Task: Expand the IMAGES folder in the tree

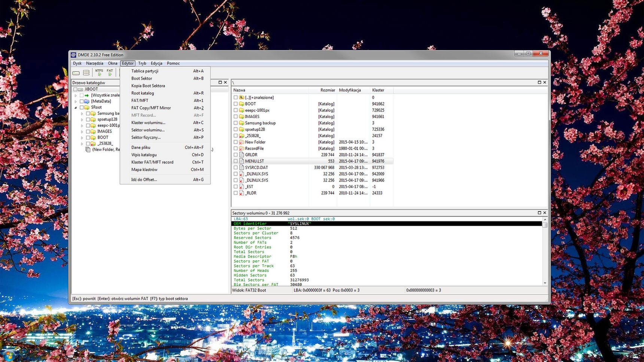Action: click(82, 132)
